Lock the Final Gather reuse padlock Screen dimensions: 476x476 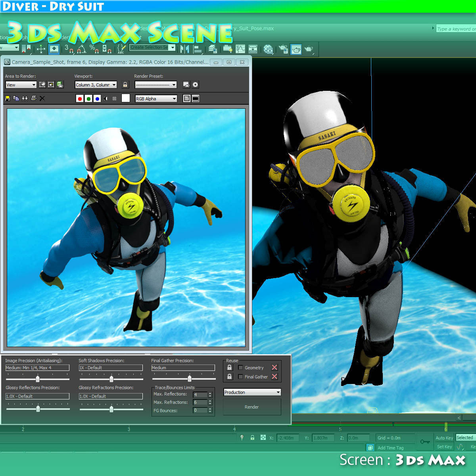coord(229,376)
